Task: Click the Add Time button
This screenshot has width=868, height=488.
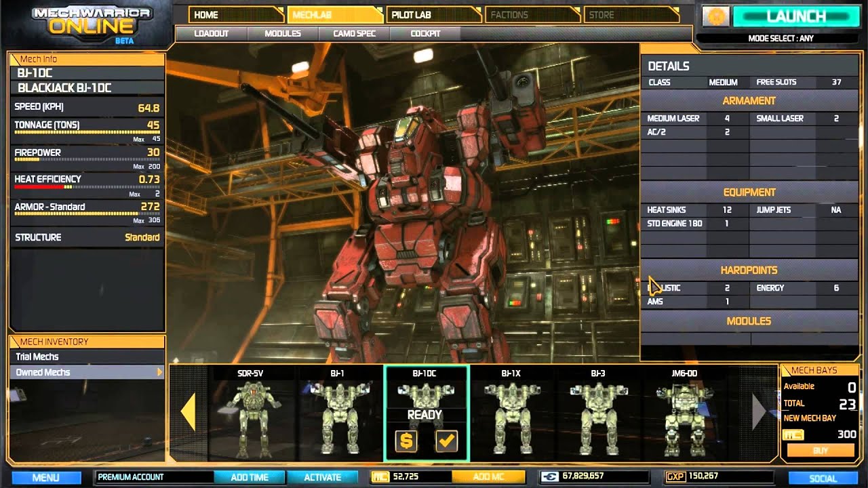Action: (250, 478)
